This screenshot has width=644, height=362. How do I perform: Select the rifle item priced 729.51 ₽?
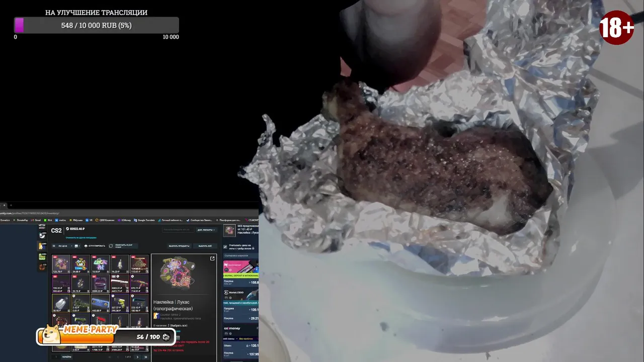[61, 284]
